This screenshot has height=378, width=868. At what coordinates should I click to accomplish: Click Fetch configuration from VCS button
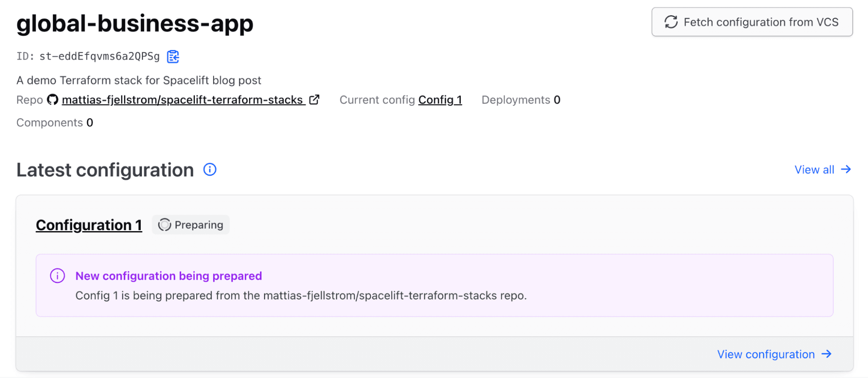[752, 22]
